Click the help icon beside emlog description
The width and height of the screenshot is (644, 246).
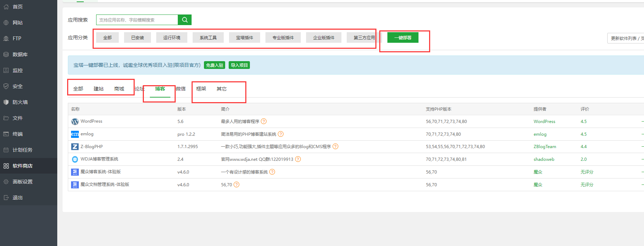pyautogui.click(x=281, y=134)
